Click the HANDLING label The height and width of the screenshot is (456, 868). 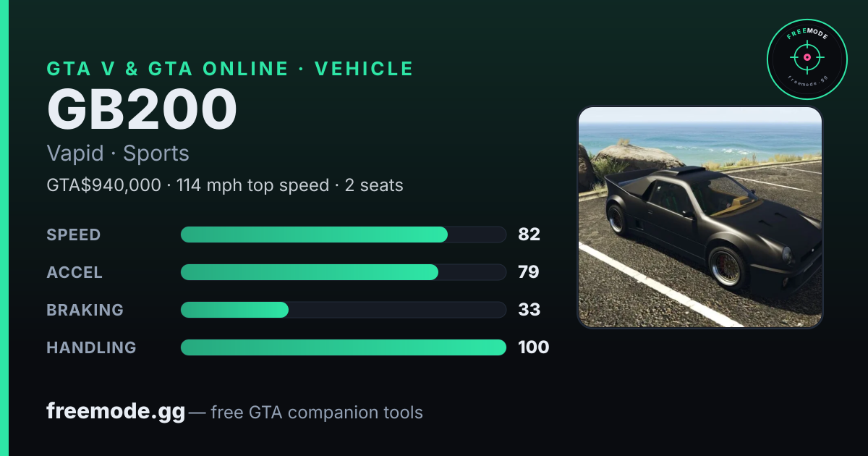point(92,347)
